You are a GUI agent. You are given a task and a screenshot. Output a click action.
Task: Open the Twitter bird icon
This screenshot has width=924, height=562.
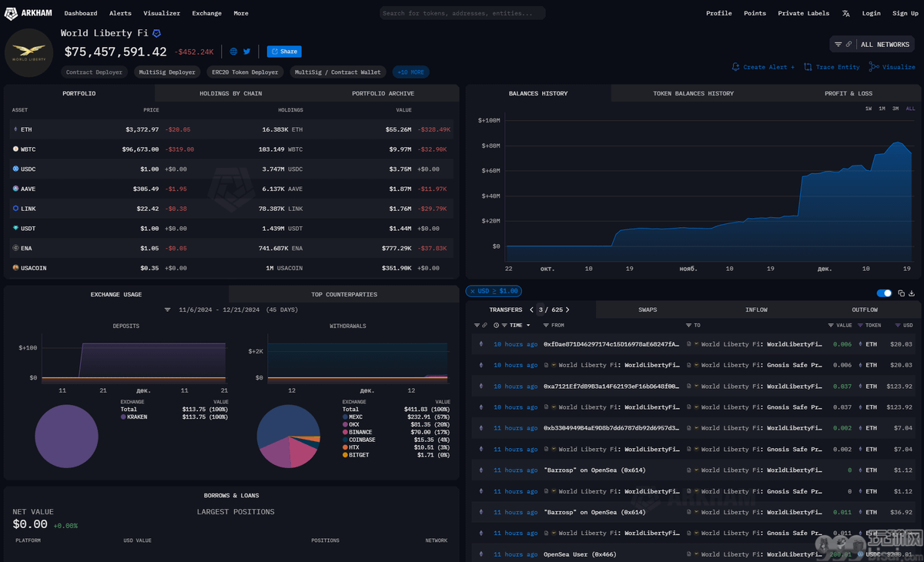coord(246,52)
